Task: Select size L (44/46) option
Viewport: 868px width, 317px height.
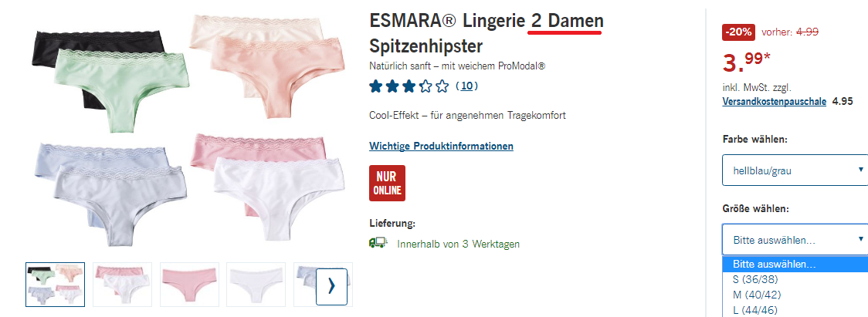Action: coord(795,310)
